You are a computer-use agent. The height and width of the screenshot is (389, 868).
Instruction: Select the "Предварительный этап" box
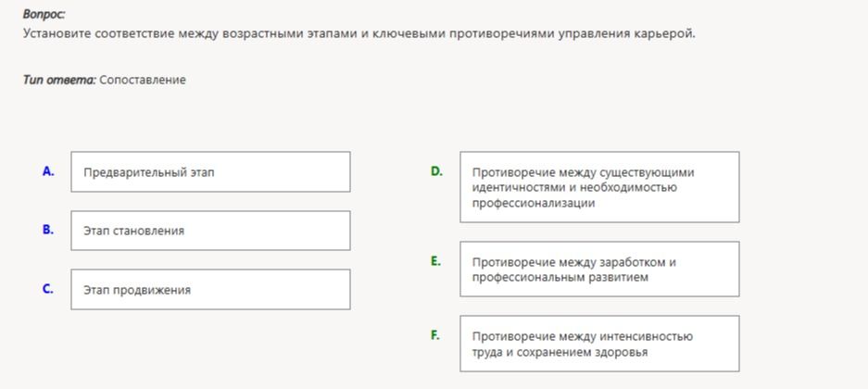coord(210,172)
